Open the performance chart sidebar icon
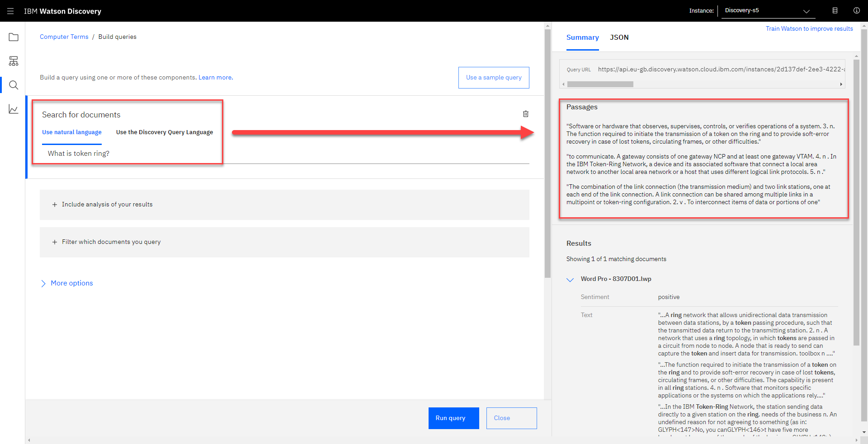This screenshot has height=444, width=868. click(x=14, y=109)
